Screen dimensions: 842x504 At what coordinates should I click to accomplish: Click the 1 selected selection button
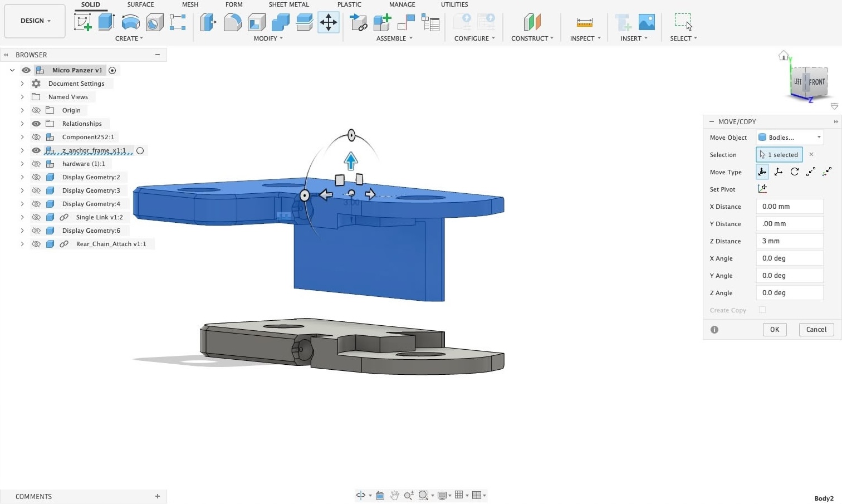point(779,154)
